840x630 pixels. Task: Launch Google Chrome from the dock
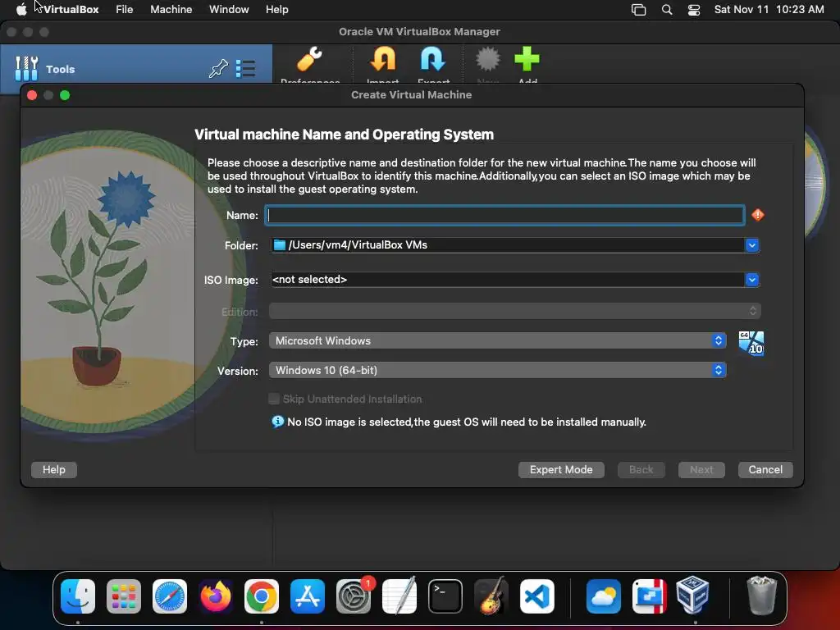click(262, 596)
